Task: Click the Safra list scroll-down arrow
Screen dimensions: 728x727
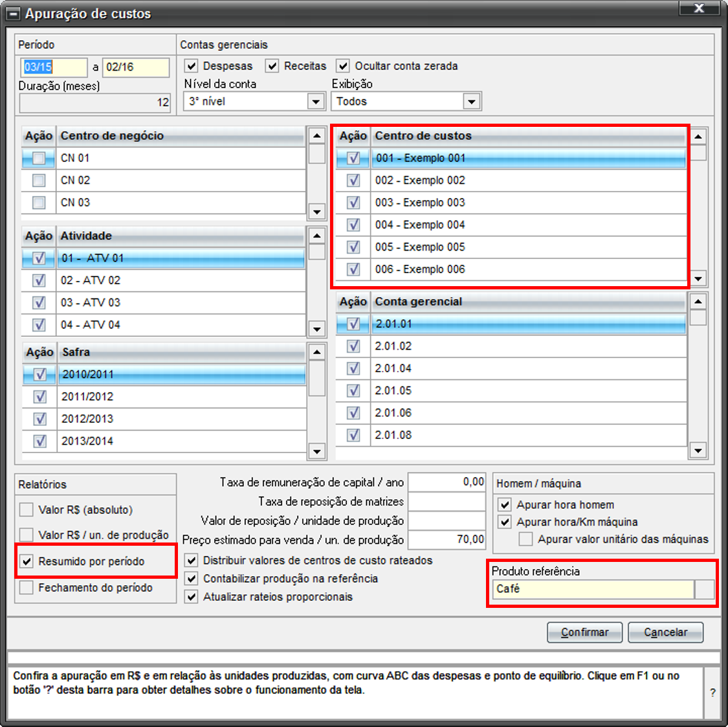Action: (x=316, y=451)
